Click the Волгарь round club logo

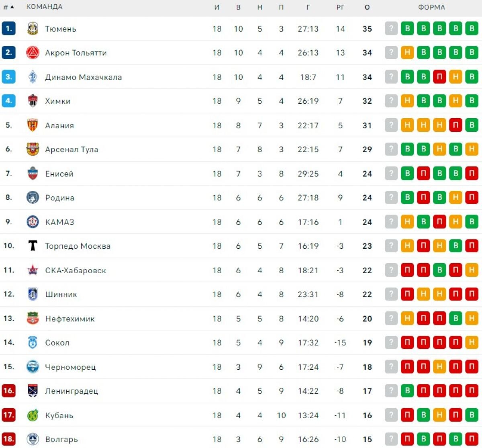point(33,439)
